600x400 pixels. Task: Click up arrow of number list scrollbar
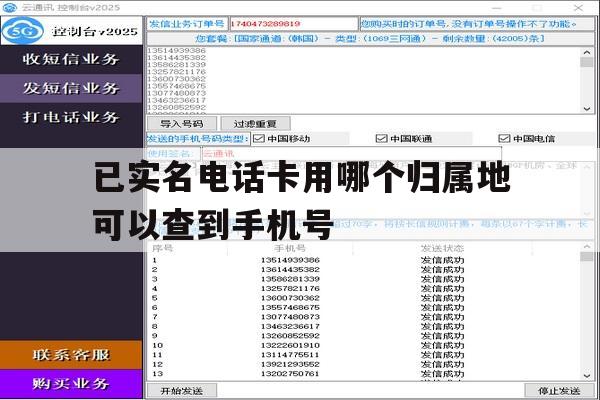(x=587, y=52)
